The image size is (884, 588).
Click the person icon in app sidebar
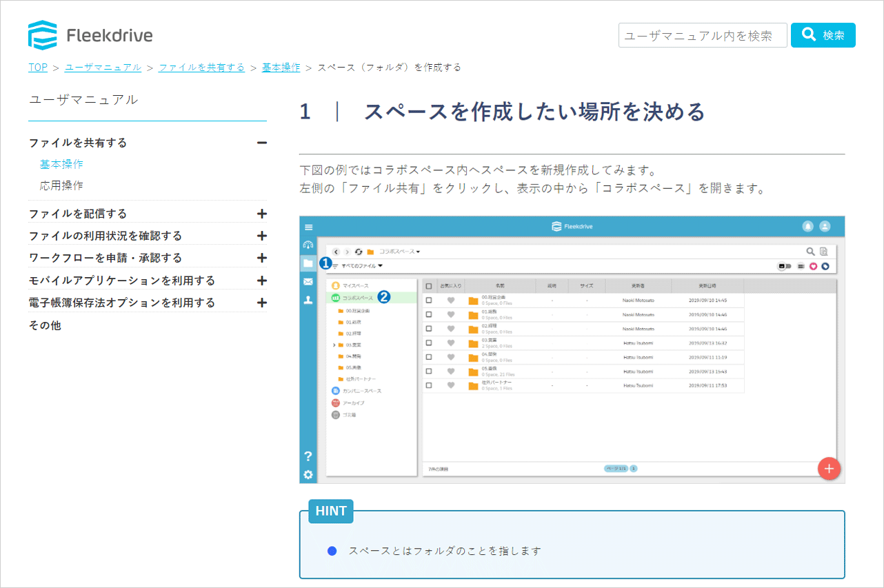pyautogui.click(x=308, y=300)
